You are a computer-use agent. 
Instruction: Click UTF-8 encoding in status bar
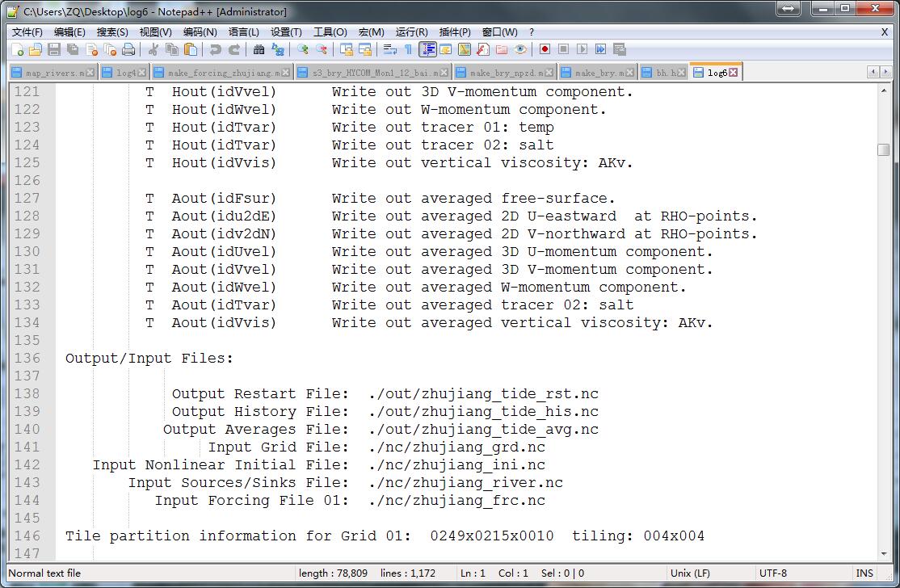pos(772,573)
